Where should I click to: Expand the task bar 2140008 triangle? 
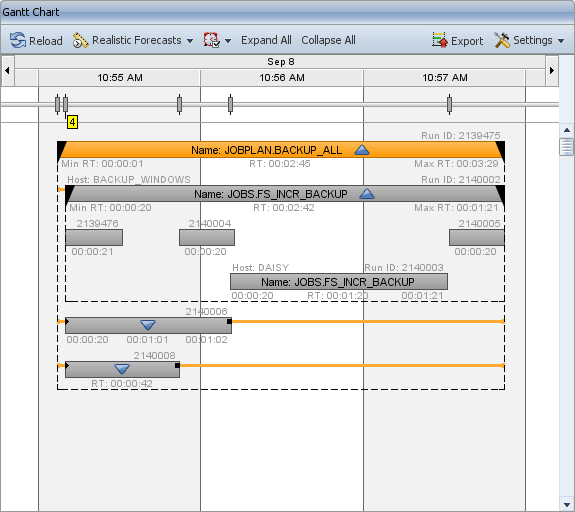pyautogui.click(x=122, y=369)
